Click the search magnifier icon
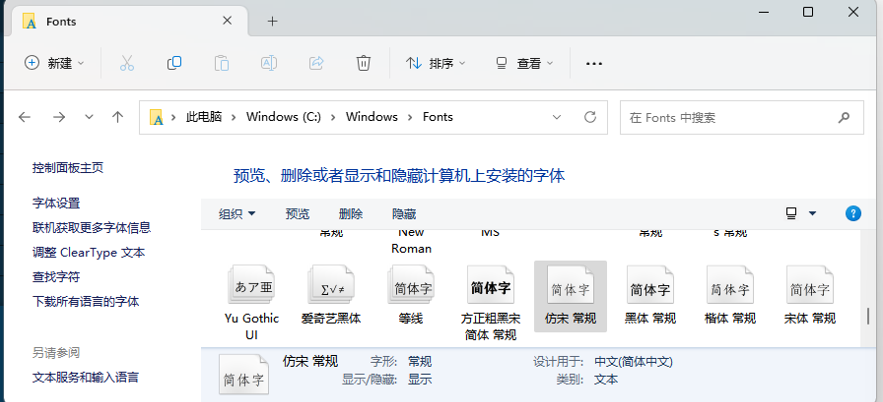Screen dimensions: 883x402 pos(843,118)
